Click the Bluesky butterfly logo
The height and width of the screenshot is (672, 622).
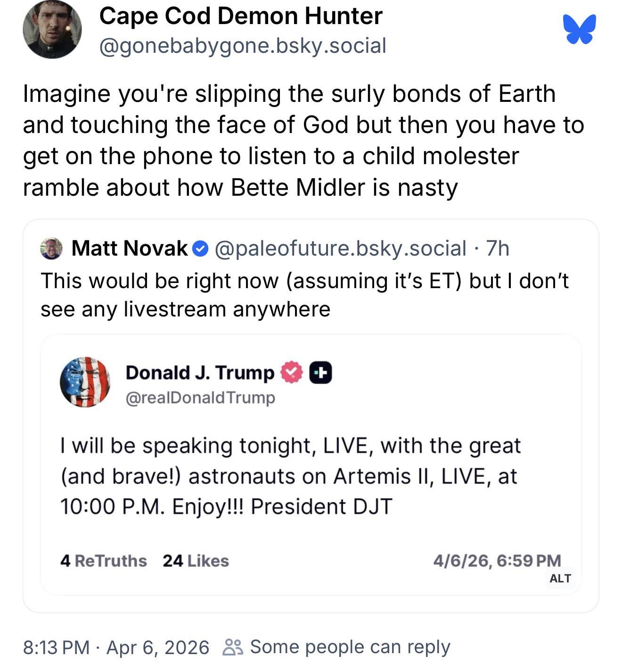579,29
